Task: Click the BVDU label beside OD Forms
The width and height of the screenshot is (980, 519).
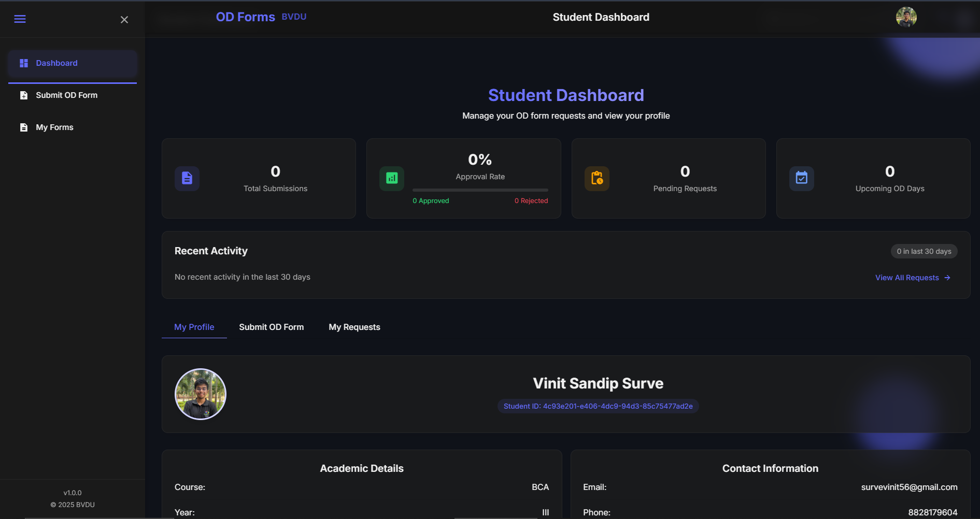Action: [294, 17]
